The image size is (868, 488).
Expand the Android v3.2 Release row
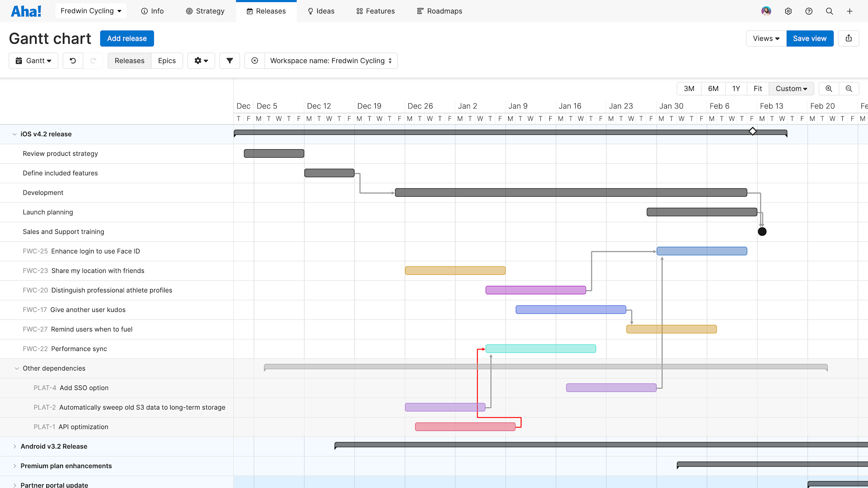click(x=14, y=446)
